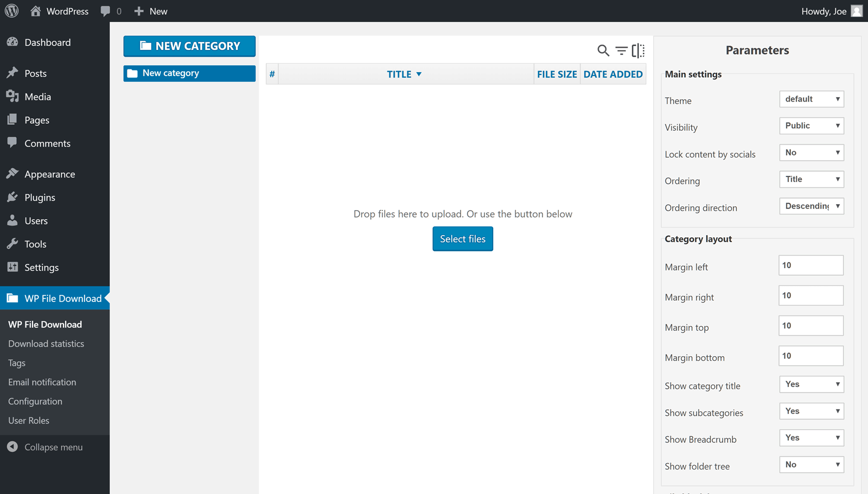The height and width of the screenshot is (494, 868).
Task: Open the User Roles submenu link
Action: [29, 421]
